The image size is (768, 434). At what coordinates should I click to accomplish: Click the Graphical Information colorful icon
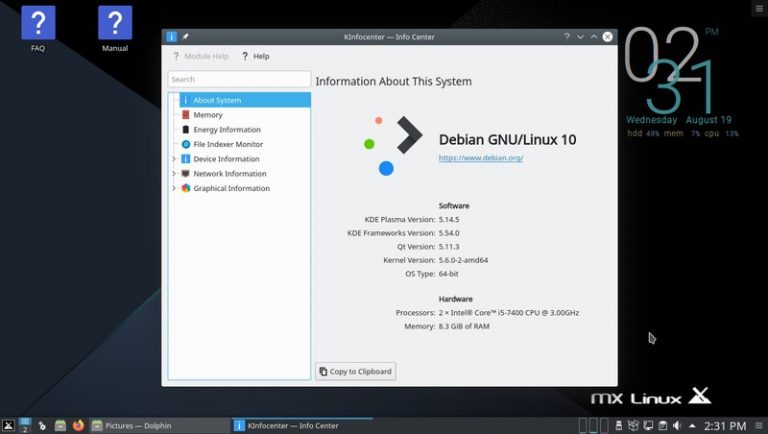185,188
